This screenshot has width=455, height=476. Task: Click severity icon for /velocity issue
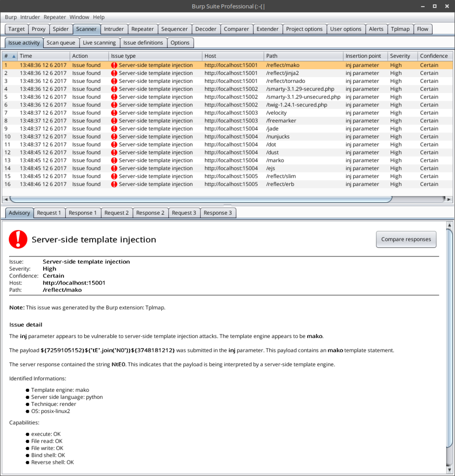click(x=114, y=113)
